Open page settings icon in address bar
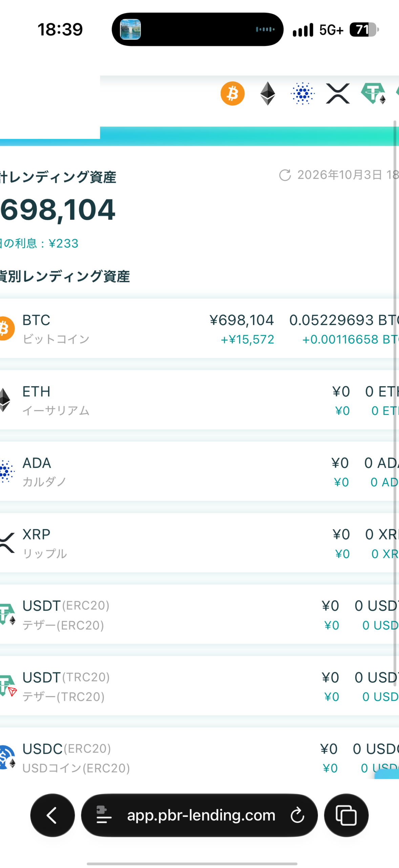Image resolution: width=399 pixels, height=868 pixels. tap(104, 815)
